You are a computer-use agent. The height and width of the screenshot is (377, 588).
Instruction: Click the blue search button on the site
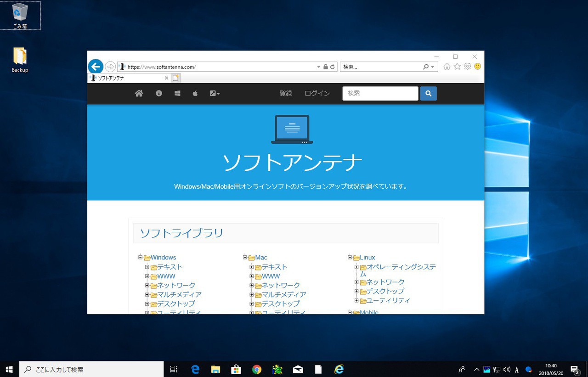click(429, 93)
